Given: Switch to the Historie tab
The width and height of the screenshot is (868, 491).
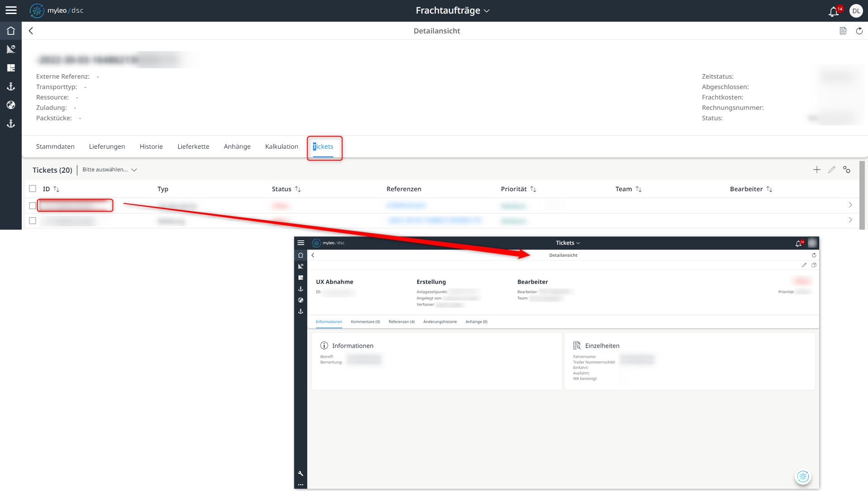Looking at the screenshot, I should 151,146.
